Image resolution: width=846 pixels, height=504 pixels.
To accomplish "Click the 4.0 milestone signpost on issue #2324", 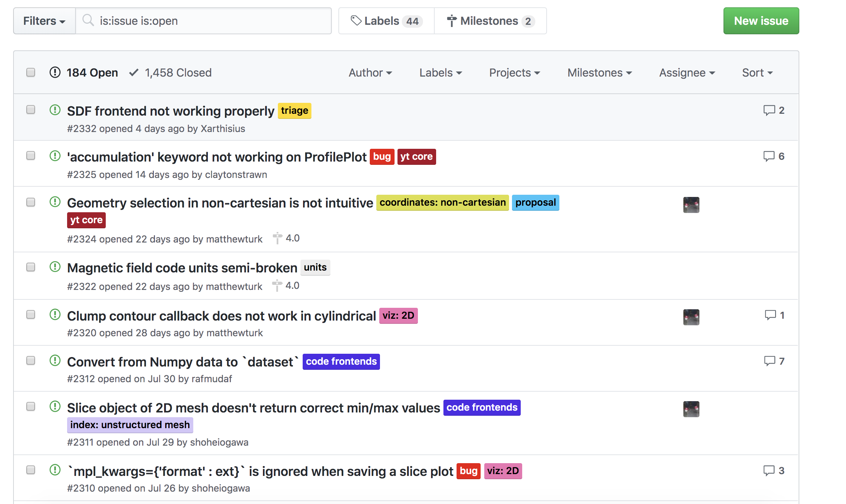I will point(278,239).
